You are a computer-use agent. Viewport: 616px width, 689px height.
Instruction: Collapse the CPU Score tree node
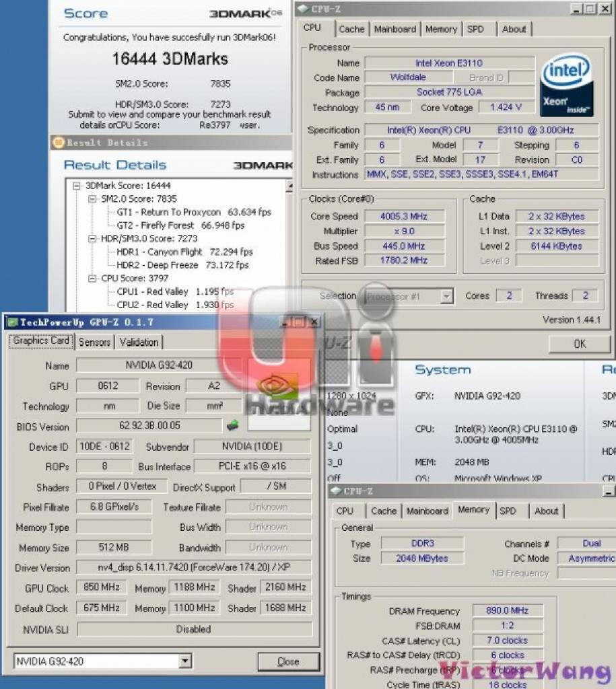[92, 278]
